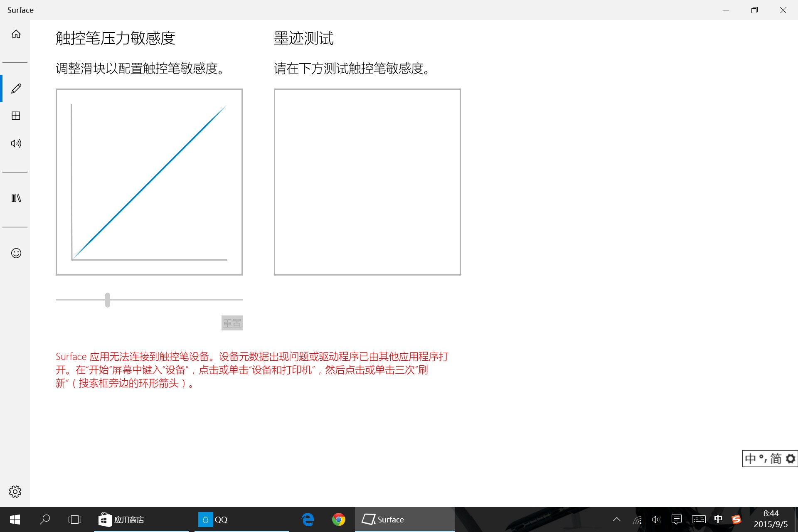
Task: Open the grid/buttons sidebar page
Action: tap(16, 116)
